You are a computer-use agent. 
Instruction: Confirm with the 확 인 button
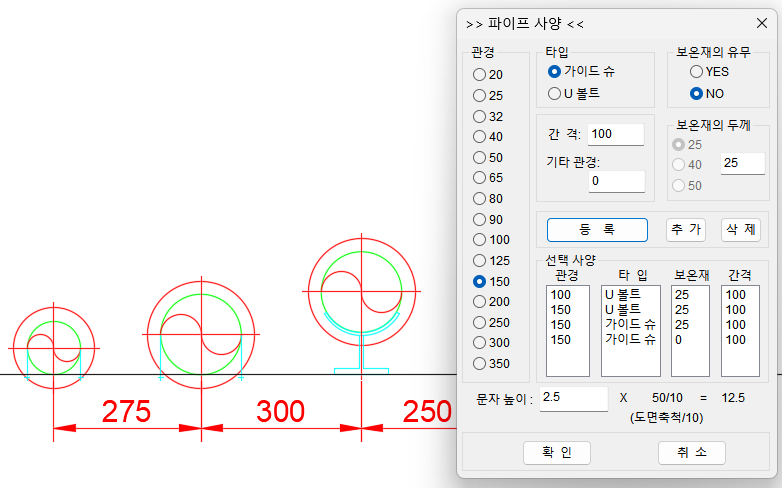tap(557, 453)
